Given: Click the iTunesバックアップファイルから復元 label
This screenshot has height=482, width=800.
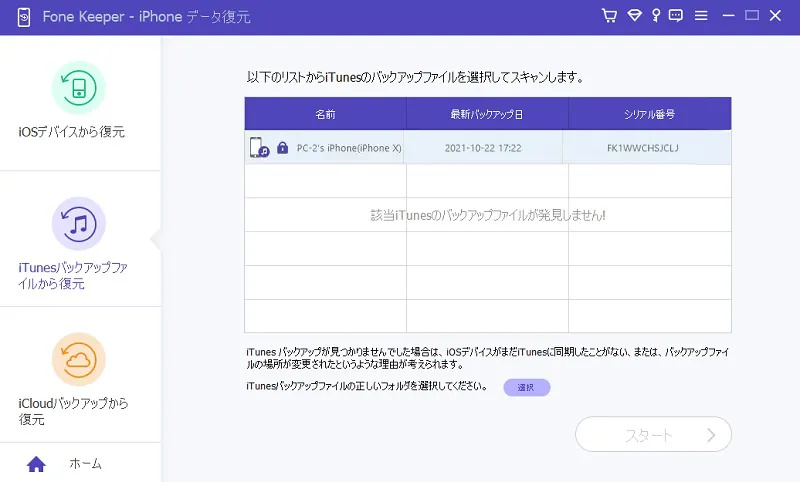Looking at the screenshot, I should pyautogui.click(x=73, y=275).
